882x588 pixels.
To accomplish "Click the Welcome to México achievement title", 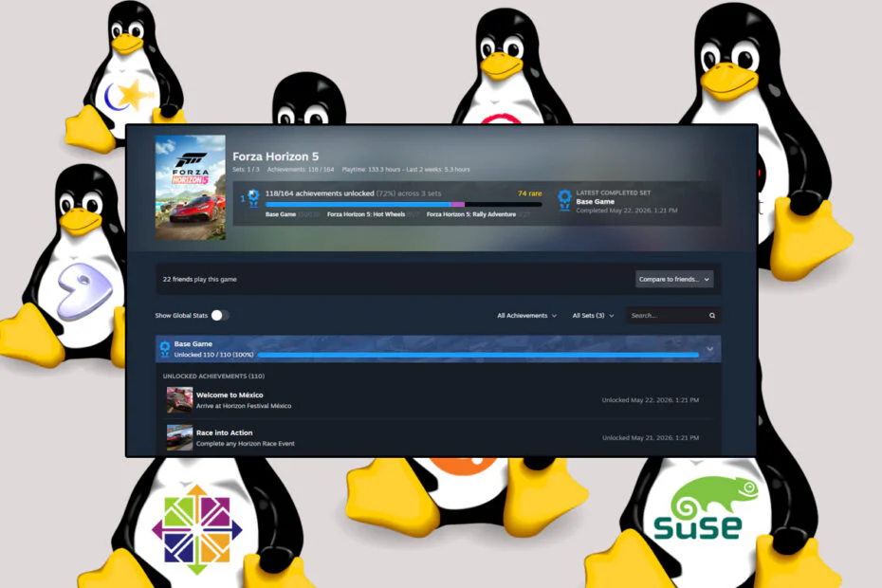I will tap(230, 395).
